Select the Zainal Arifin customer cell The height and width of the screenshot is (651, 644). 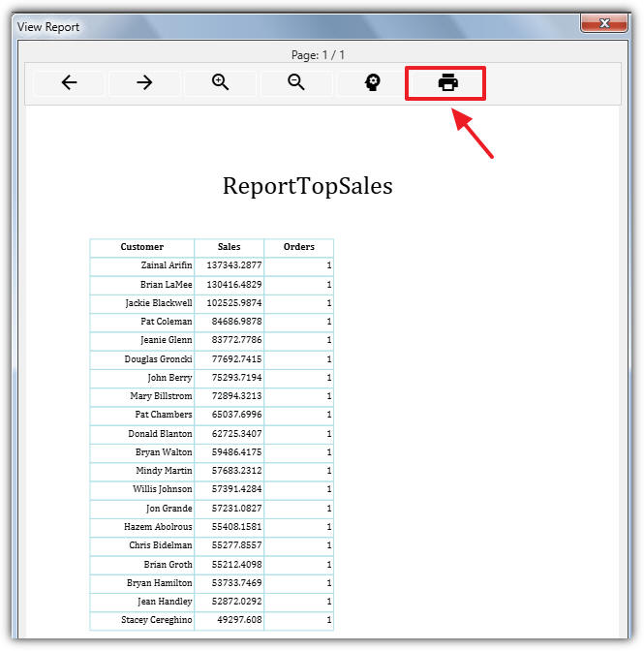point(142,265)
